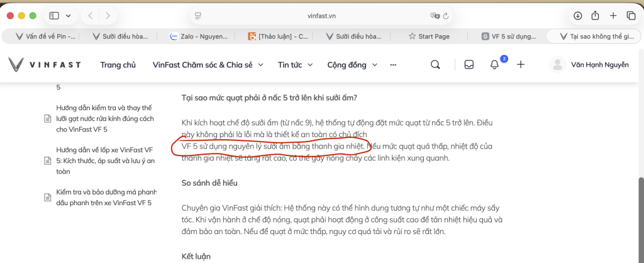Switch to 'VF 5 sử dụng...' tab
This screenshot has width=644, height=263.
coord(508,36)
